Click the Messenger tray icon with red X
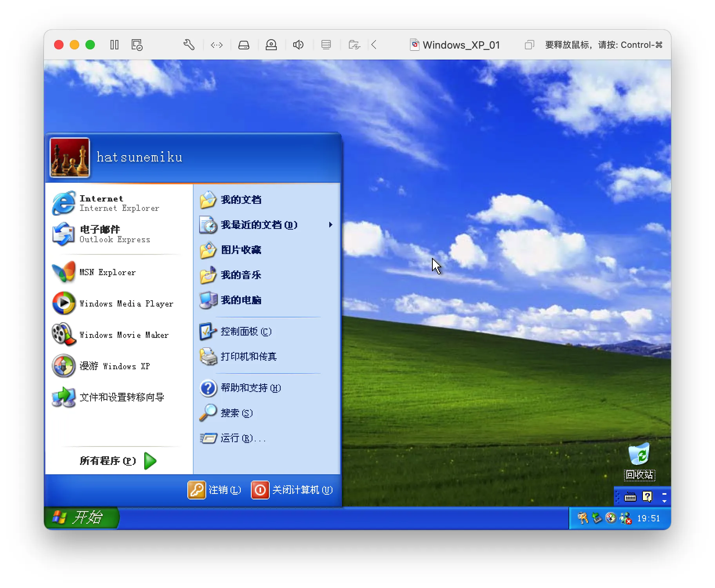This screenshot has height=588, width=715. click(x=626, y=518)
